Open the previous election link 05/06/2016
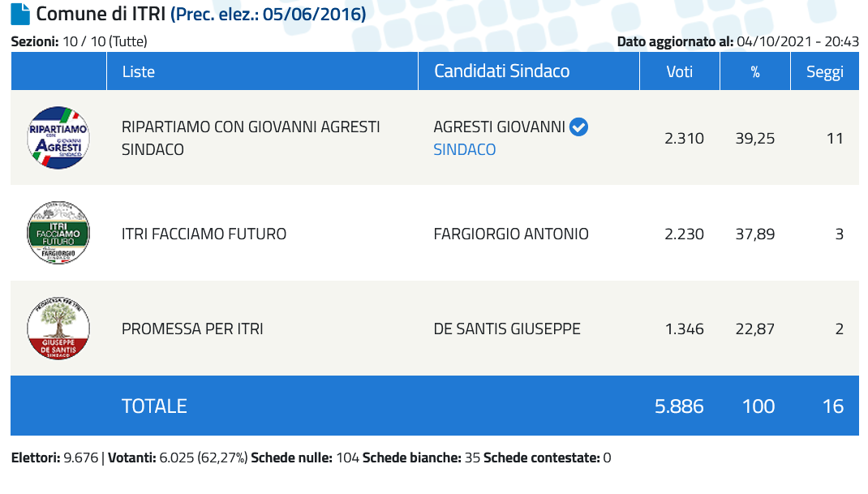The width and height of the screenshot is (868, 494). tap(269, 14)
